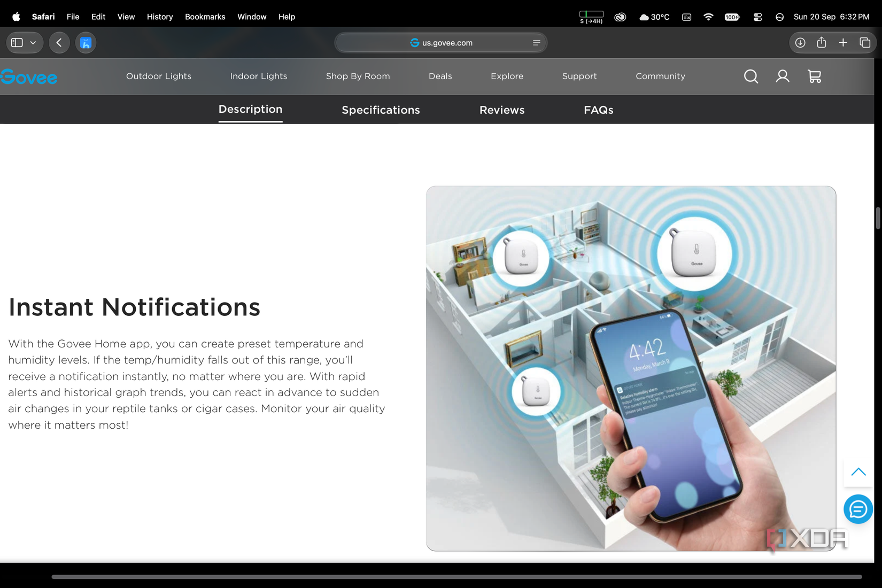The width and height of the screenshot is (882, 588).
Task: Open the date and time notification panel
Action: point(832,17)
